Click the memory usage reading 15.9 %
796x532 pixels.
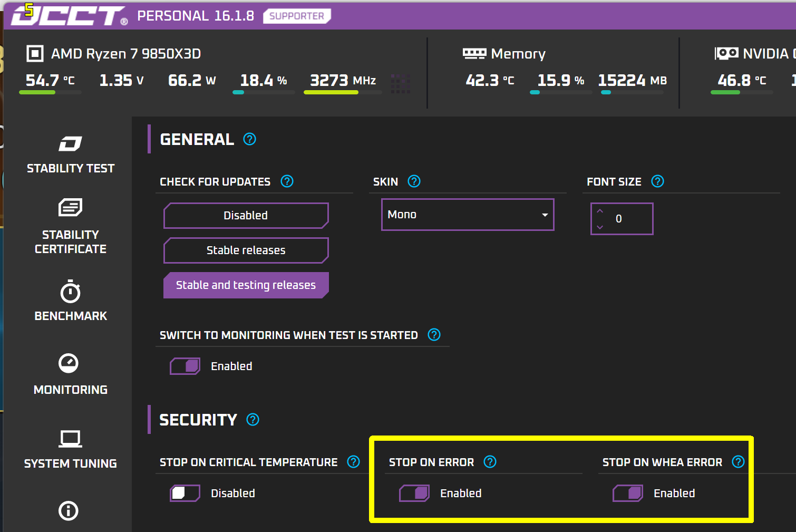click(561, 81)
